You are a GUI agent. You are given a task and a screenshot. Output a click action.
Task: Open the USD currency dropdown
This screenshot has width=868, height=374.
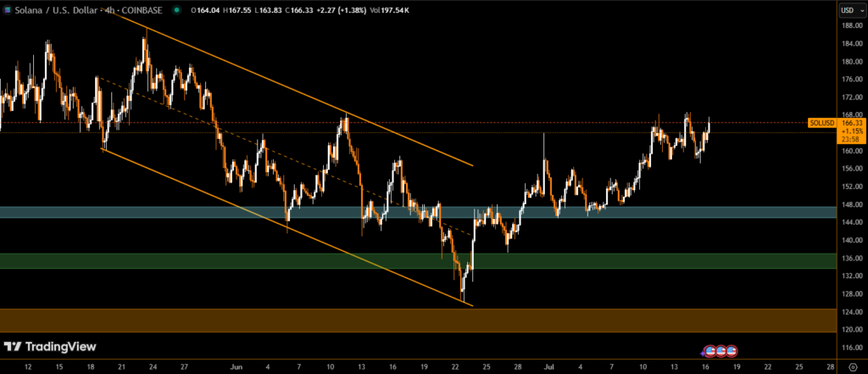[849, 10]
